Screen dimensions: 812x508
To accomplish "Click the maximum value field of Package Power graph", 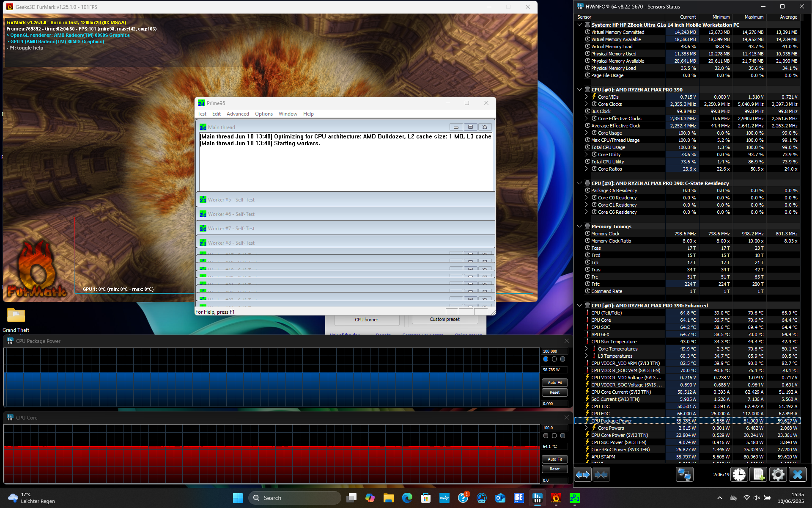I will click(x=554, y=351).
